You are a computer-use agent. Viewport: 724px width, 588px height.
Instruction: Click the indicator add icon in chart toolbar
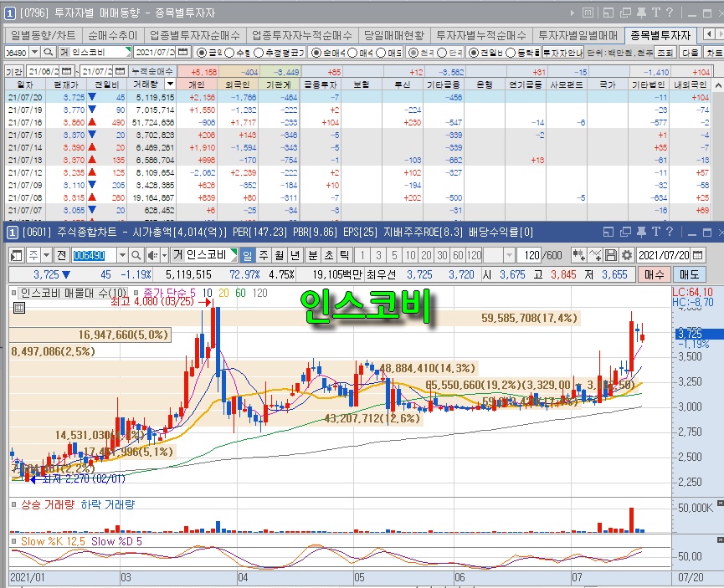pos(578,255)
